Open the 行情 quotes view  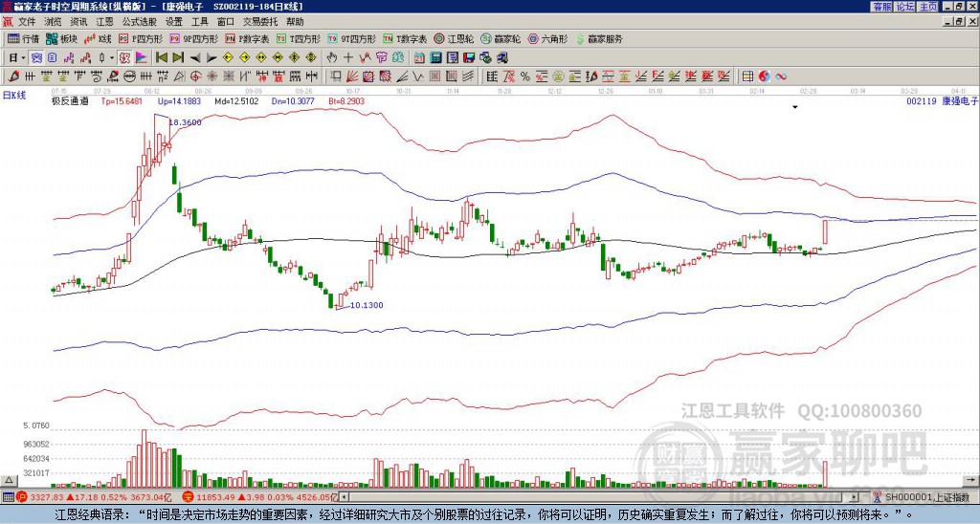coord(24,38)
